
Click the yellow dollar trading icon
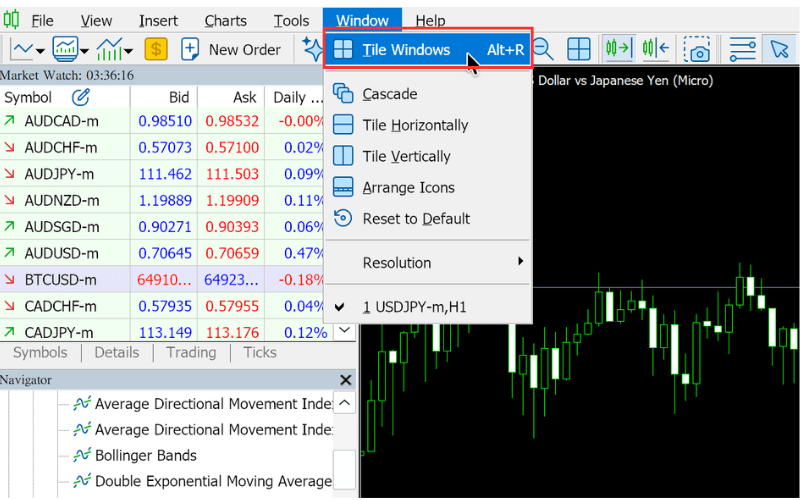coord(156,49)
